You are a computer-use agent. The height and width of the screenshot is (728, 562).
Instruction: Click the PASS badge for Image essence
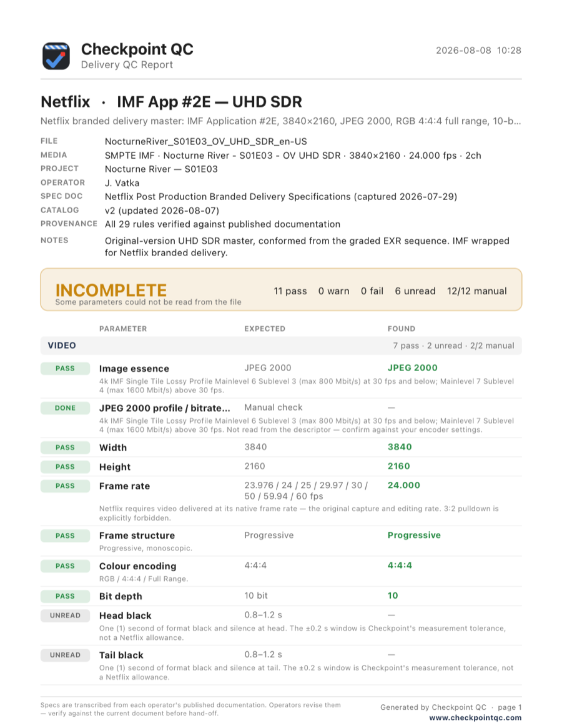[x=65, y=368]
